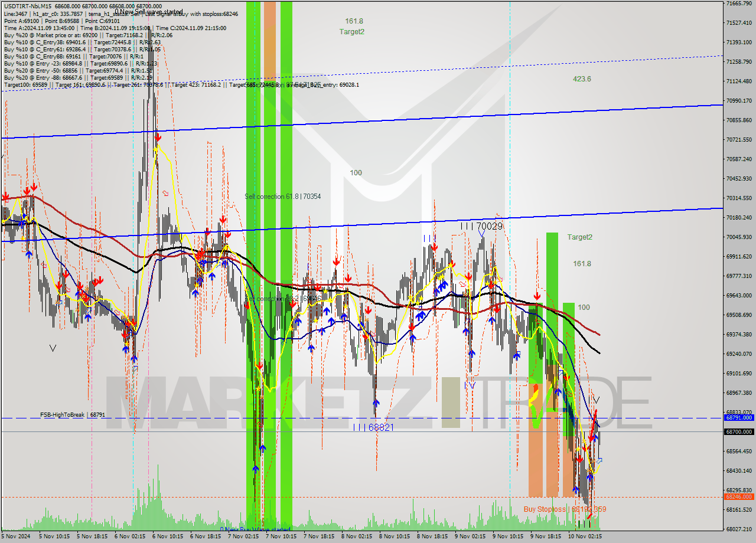
Task: Click the '10 Nov 02:15' time axis label
Action: (585, 537)
